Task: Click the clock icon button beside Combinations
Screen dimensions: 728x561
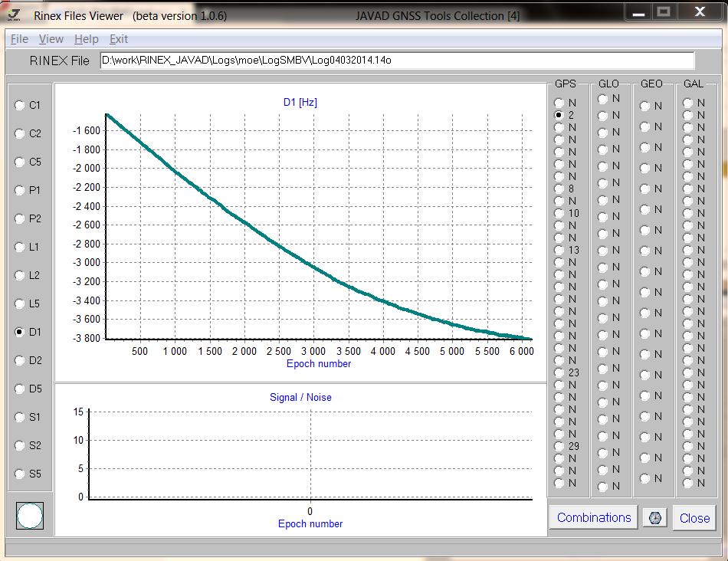Action: (x=655, y=517)
